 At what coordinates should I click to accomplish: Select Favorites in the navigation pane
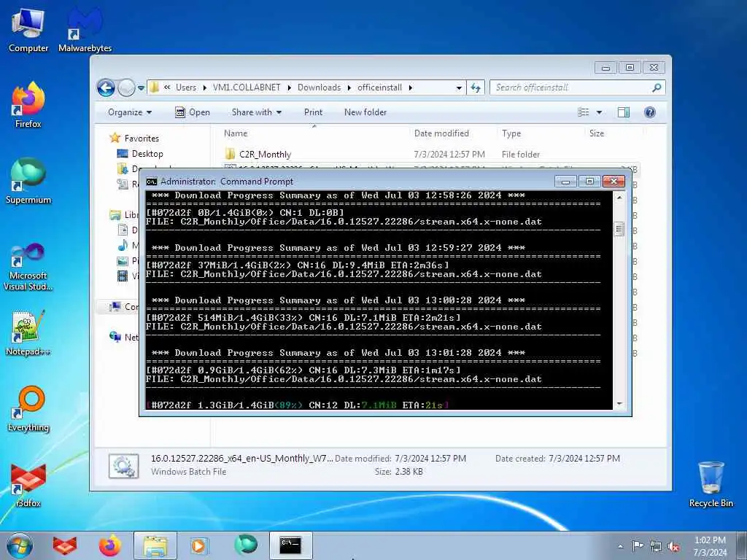(x=142, y=138)
